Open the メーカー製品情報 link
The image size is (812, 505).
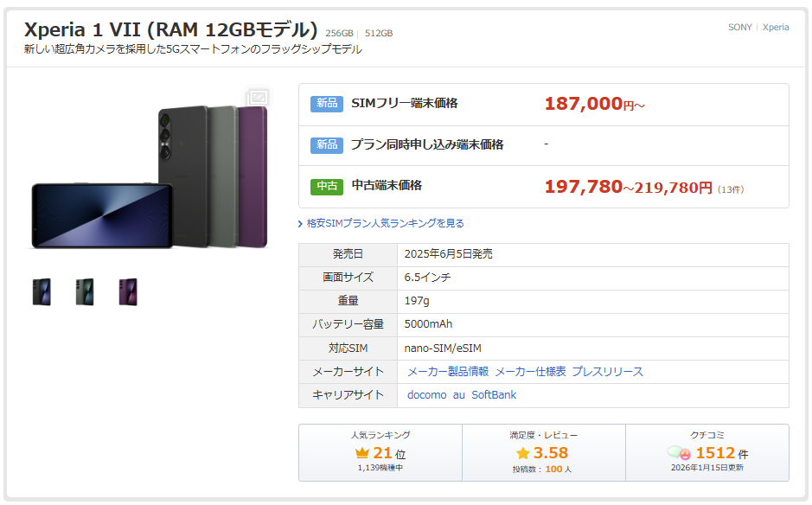pos(448,371)
